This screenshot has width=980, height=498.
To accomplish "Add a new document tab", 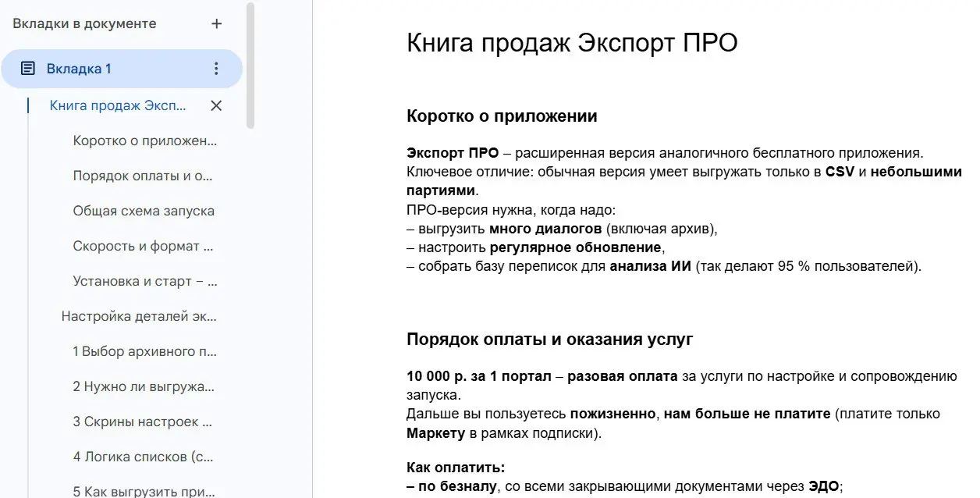I will (x=216, y=23).
